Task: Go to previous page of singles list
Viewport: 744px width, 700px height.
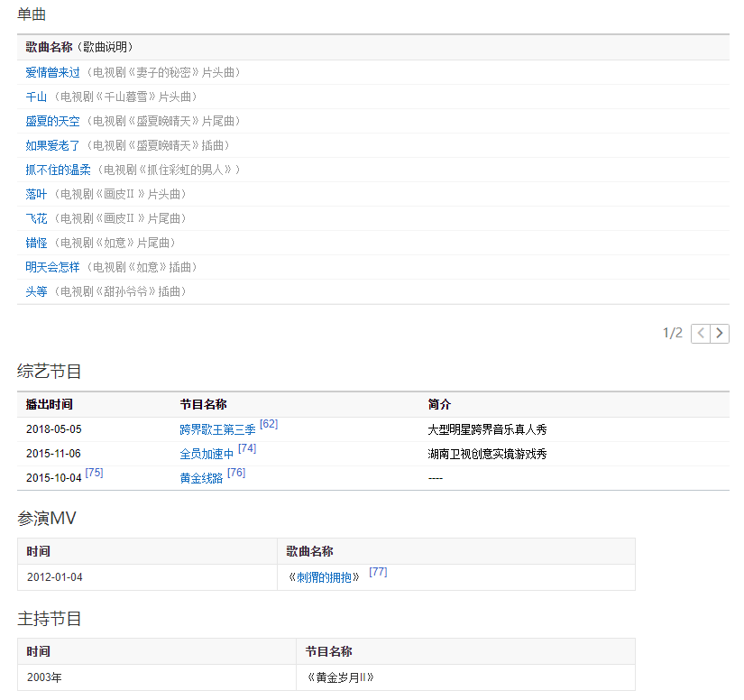Action: [701, 334]
